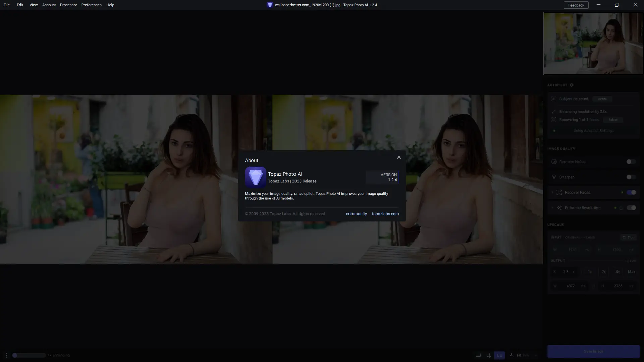Select side-by-side view icon

499,355
